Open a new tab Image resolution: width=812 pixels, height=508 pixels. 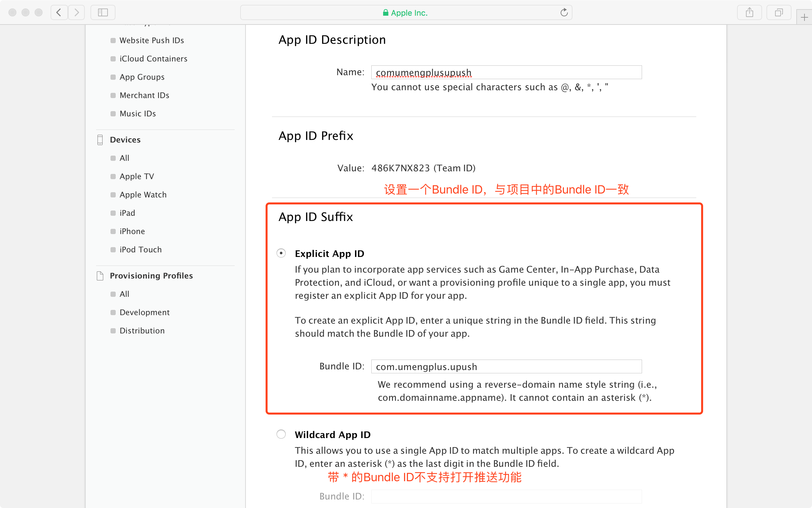pyautogui.click(x=804, y=17)
